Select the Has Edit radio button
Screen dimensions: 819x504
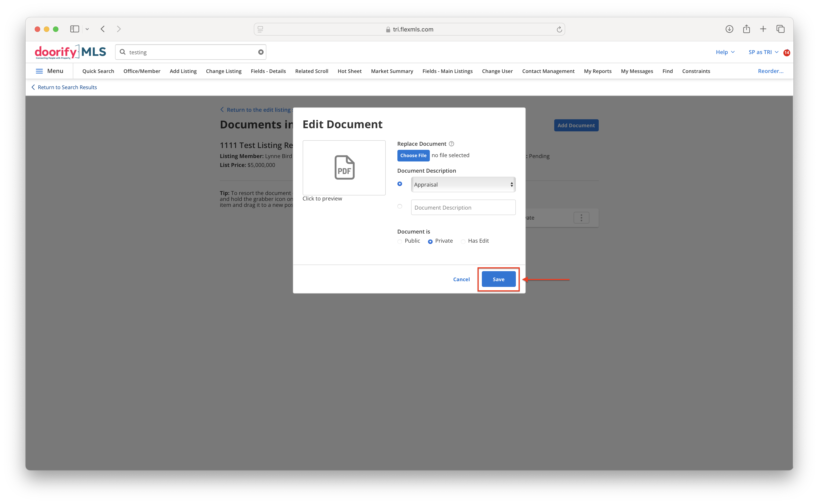click(463, 241)
